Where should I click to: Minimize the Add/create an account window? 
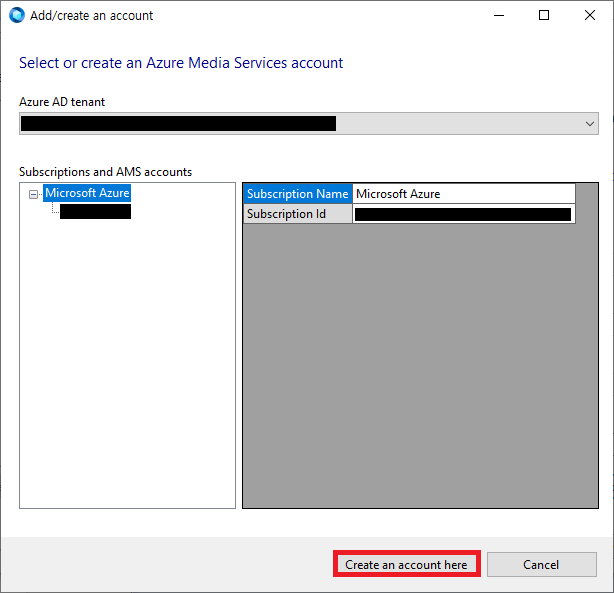coord(499,15)
